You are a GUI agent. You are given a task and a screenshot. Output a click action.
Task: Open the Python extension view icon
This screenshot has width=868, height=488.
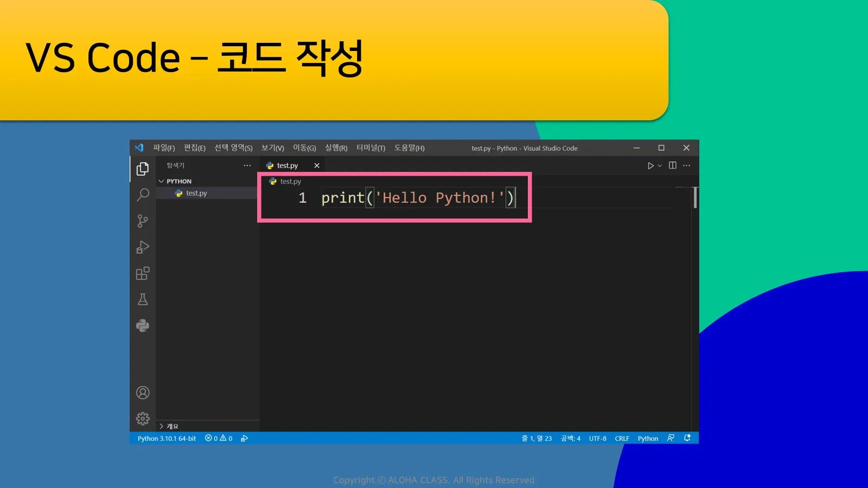pyautogui.click(x=143, y=325)
